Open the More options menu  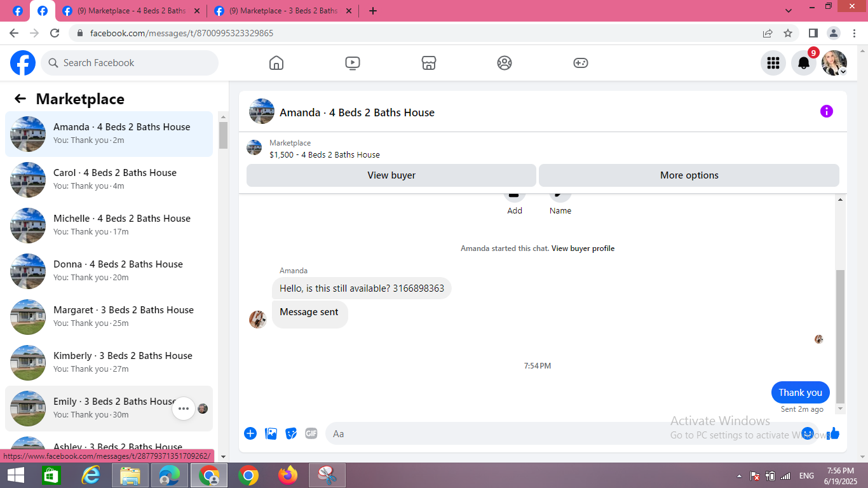(689, 175)
